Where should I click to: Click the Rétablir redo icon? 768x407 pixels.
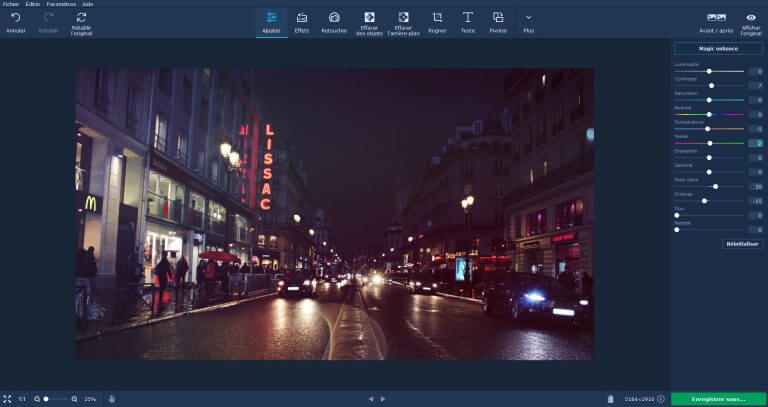coord(48,18)
